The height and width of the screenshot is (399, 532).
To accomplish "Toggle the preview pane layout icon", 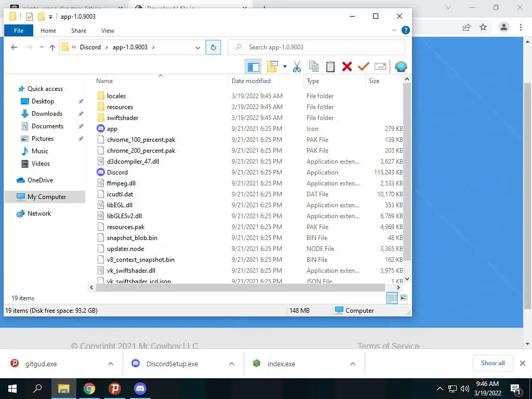I will tap(253, 66).
